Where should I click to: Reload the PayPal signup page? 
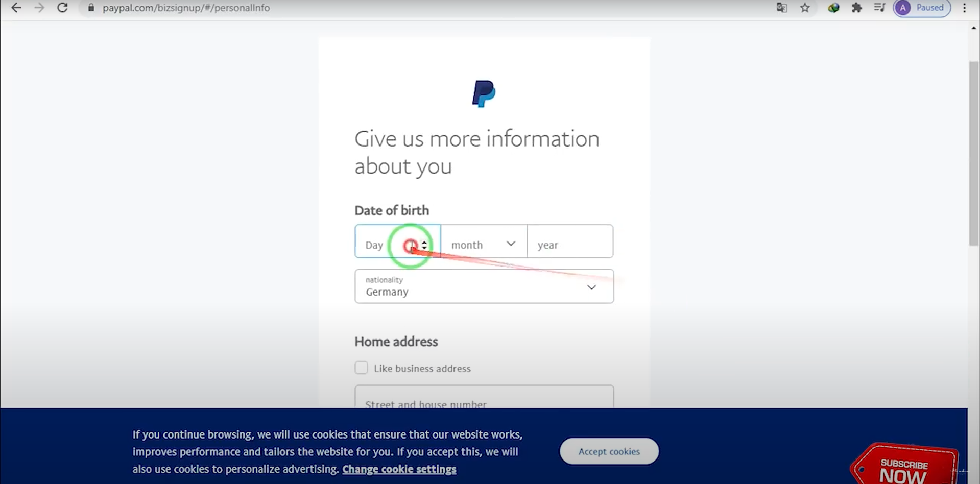tap(62, 8)
